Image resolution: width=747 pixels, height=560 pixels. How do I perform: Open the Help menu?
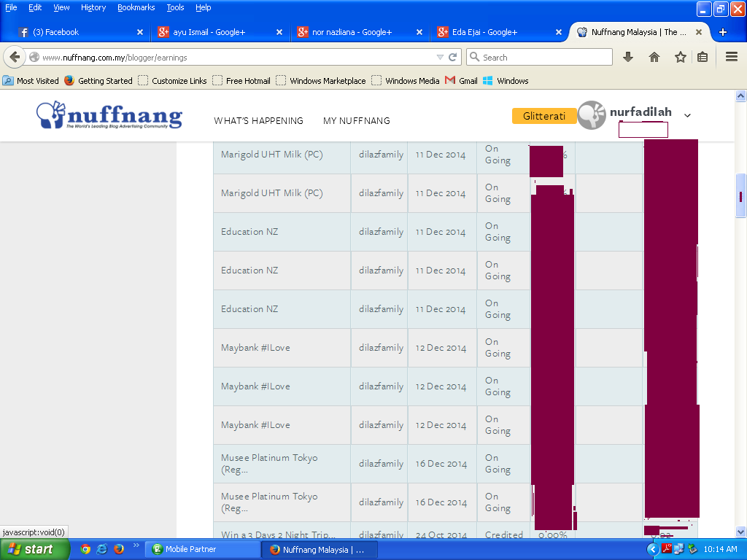(x=203, y=7)
